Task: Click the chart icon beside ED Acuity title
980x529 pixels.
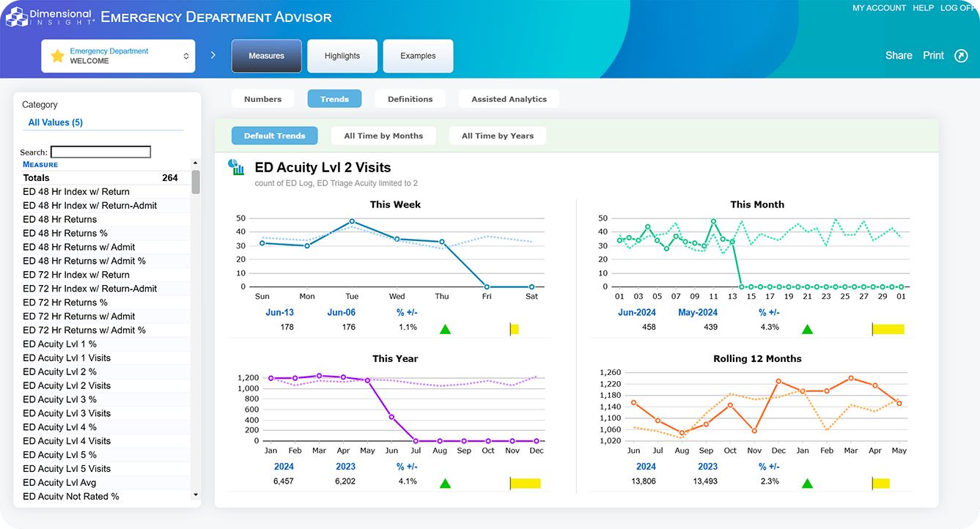Action: 237,168
